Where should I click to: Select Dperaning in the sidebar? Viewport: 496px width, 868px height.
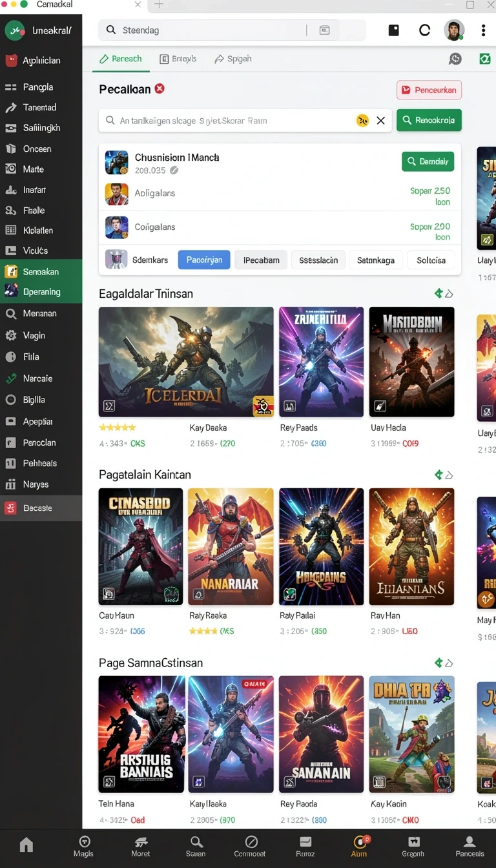tap(41, 292)
